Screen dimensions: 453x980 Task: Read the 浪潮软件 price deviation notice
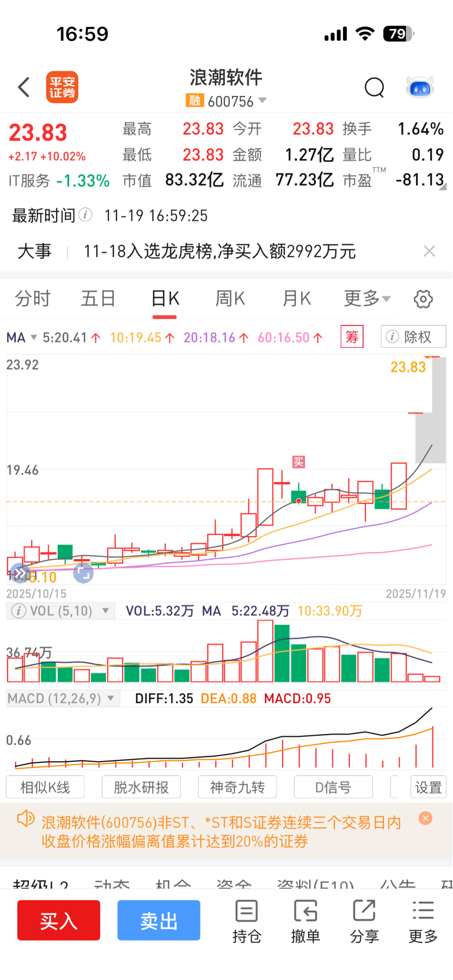coord(221,832)
